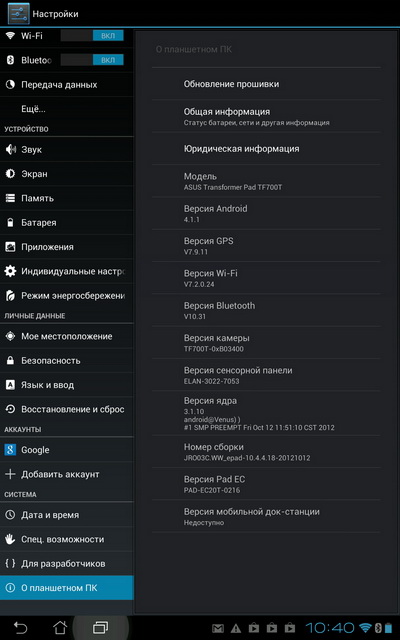The width and height of the screenshot is (400, 640).
Task: Open the recent apps button
Action: (x=100, y=627)
